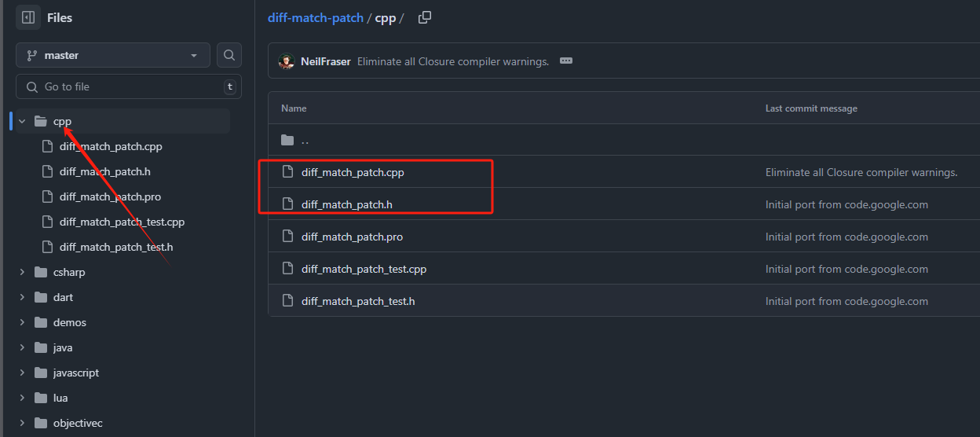This screenshot has height=437, width=980.
Task: Collapse the cpp folder chevron in tree
Action: pyautogui.click(x=22, y=121)
